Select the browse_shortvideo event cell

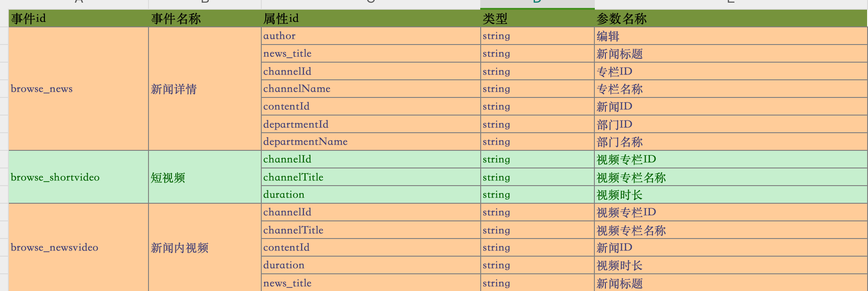(78, 177)
